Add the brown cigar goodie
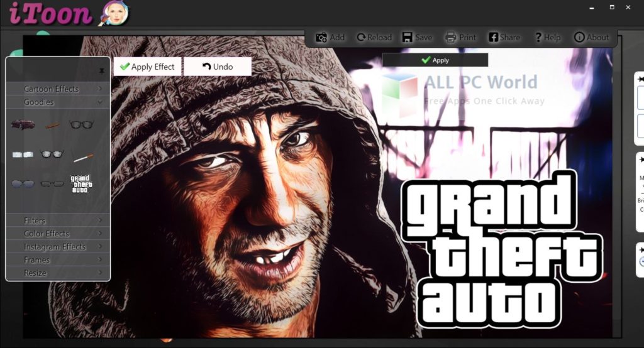 52,126
